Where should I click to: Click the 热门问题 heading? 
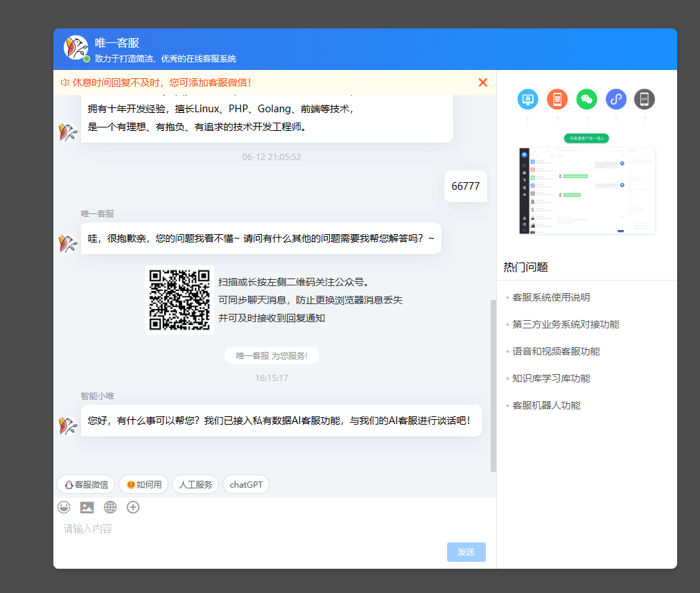click(525, 267)
